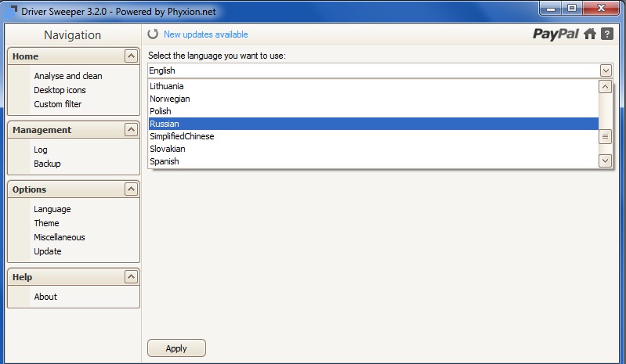Viewport: 626px width, 364px height.
Task: Select SimplifiedChinese in language list
Action: [x=373, y=136]
